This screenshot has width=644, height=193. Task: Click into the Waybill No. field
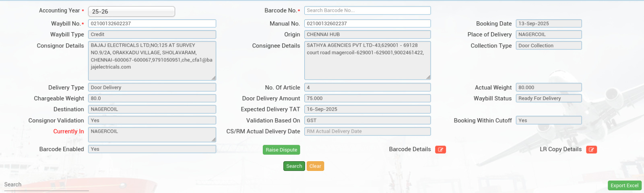pos(152,24)
